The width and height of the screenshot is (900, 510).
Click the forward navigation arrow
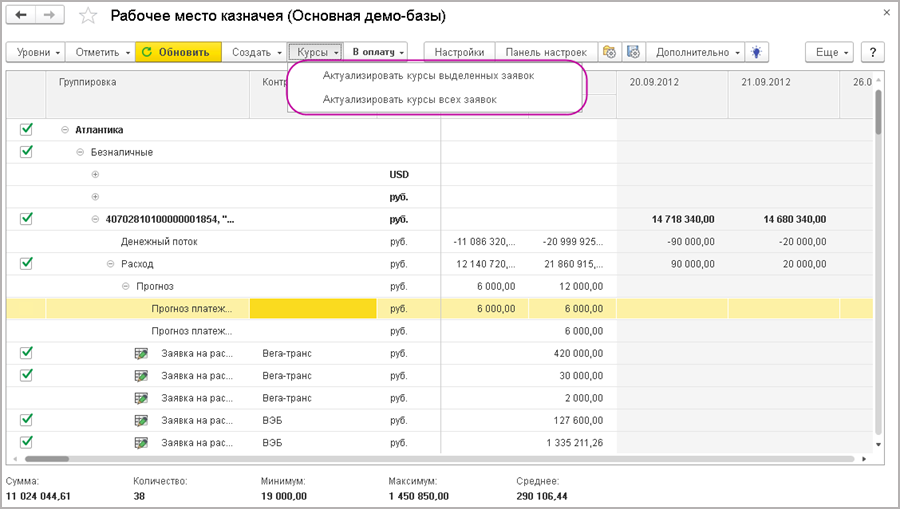pyautogui.click(x=51, y=16)
